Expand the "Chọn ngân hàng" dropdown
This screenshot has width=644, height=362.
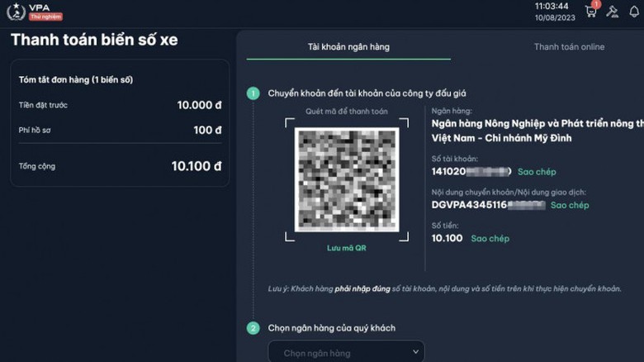click(346, 353)
